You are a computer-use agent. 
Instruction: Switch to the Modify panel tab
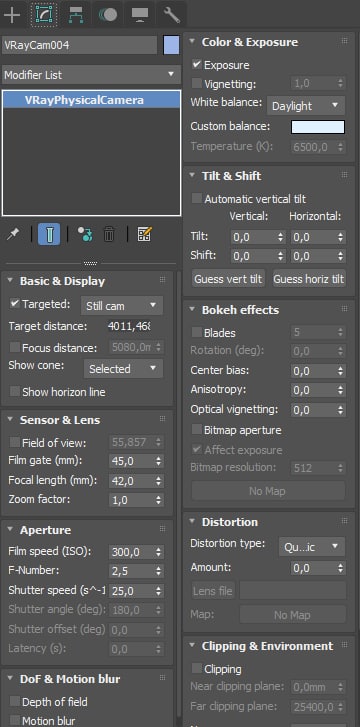[45, 15]
